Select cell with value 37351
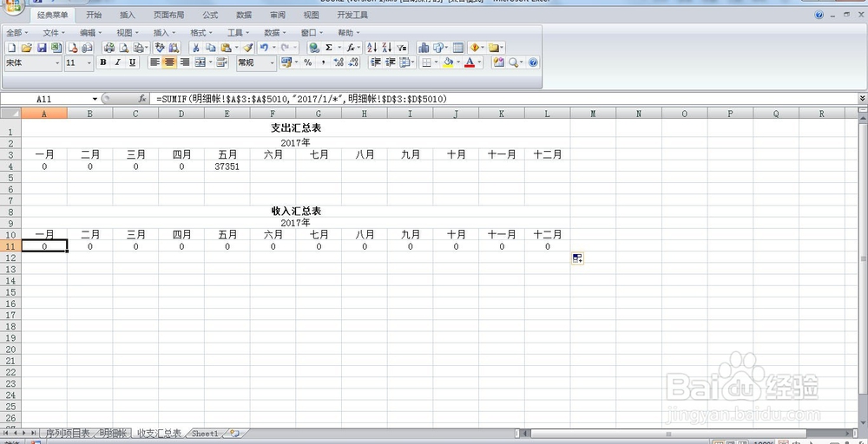This screenshot has width=868, height=444. pyautogui.click(x=227, y=166)
